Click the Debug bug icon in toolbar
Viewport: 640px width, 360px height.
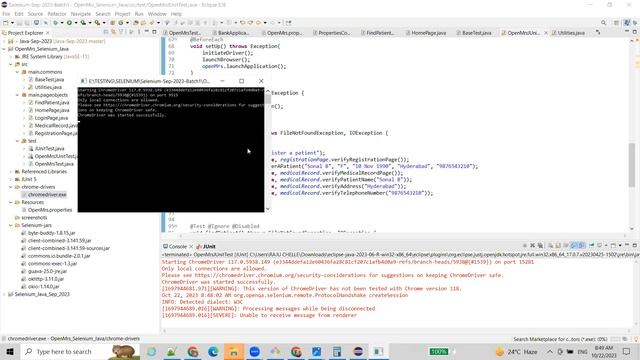click(56, 23)
